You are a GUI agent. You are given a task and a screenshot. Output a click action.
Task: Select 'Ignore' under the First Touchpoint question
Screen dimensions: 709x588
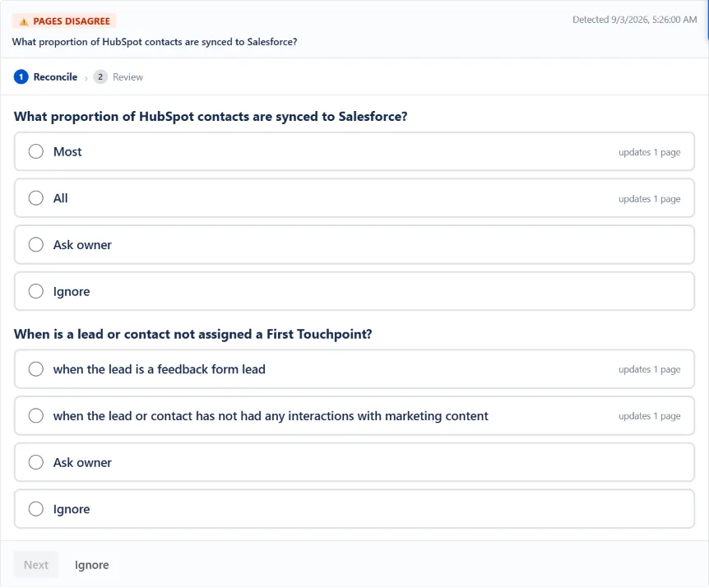[x=354, y=508]
